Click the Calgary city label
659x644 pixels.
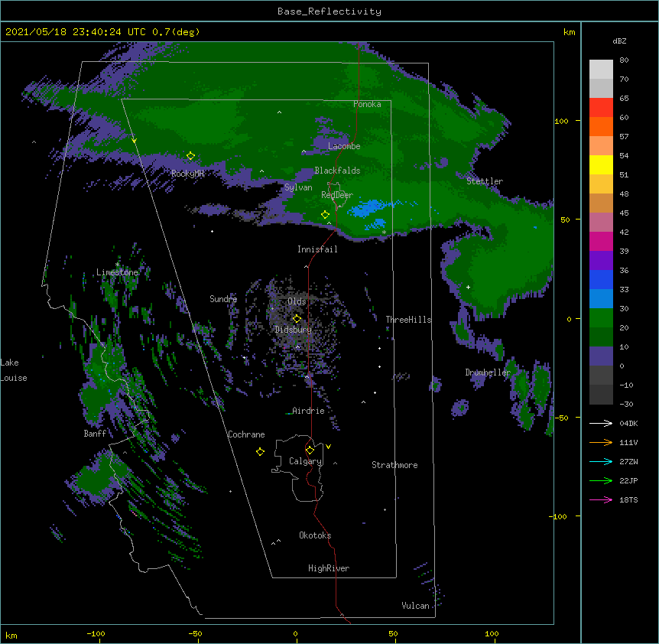click(x=305, y=461)
